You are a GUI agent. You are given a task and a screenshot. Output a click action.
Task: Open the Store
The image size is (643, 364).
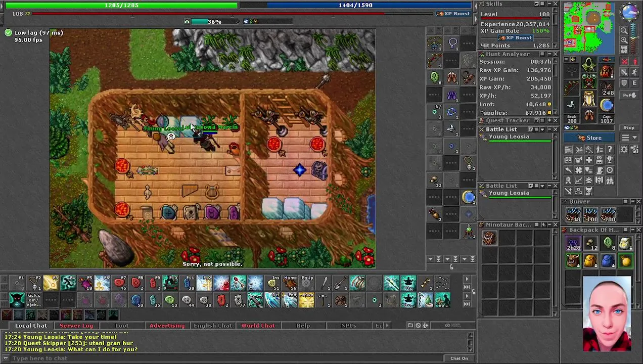pyautogui.click(x=589, y=138)
